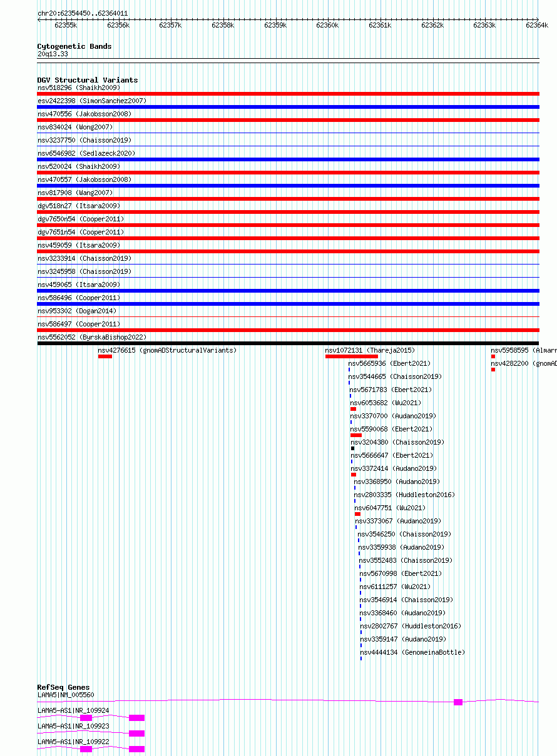557x756 pixels.
Task: Click the nsv518296 (Shaikh2009) variant label
Action: [x=79, y=88]
